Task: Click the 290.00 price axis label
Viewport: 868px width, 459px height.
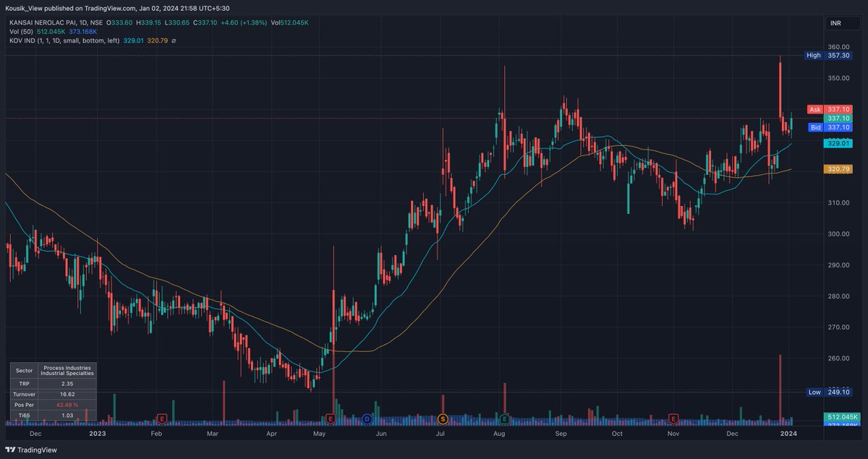Action: pos(838,265)
